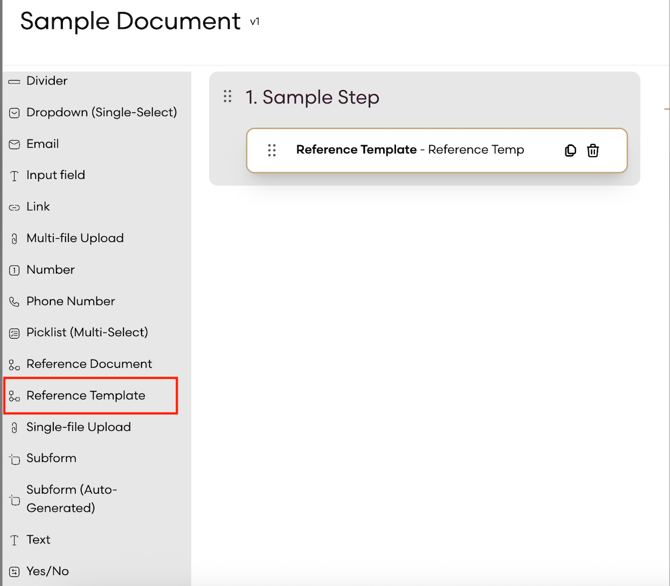670x586 pixels.
Task: Select the Yes/No field type
Action: (x=47, y=572)
